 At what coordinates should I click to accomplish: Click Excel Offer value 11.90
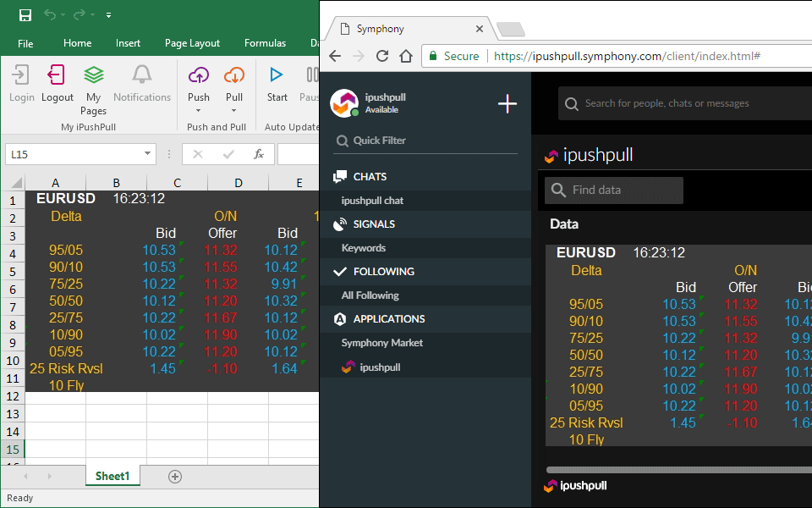221,335
